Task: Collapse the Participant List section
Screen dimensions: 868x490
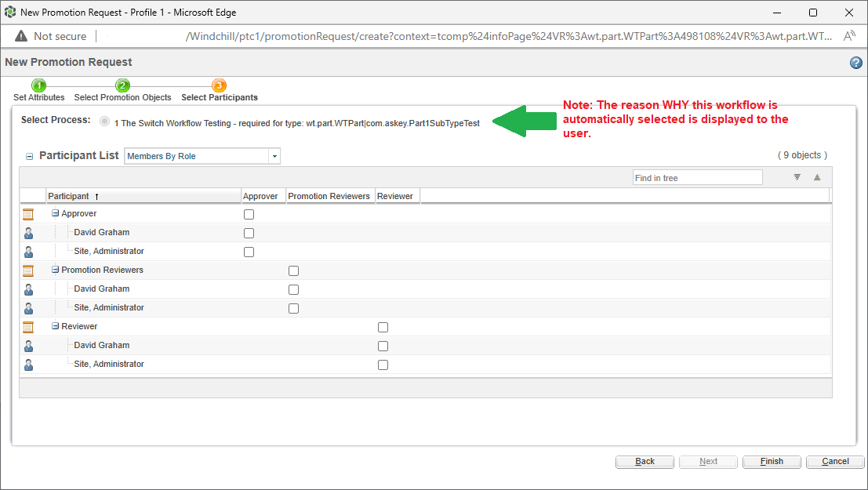Action: [29, 156]
